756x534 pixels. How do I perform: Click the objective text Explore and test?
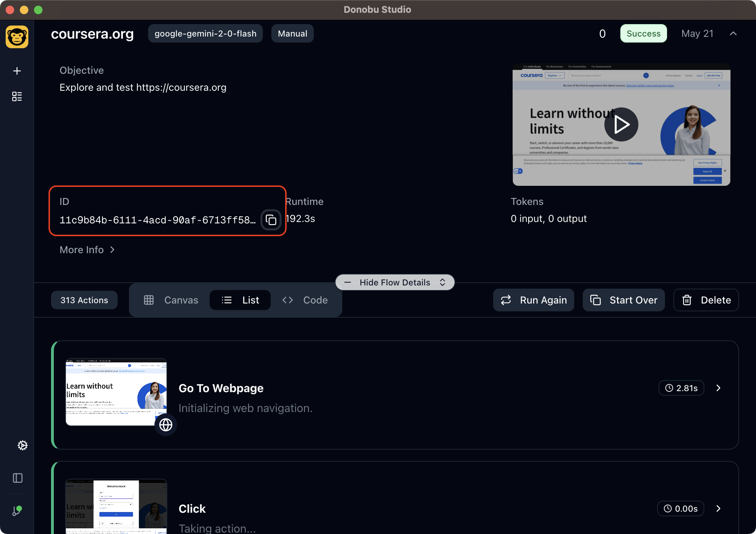point(143,87)
